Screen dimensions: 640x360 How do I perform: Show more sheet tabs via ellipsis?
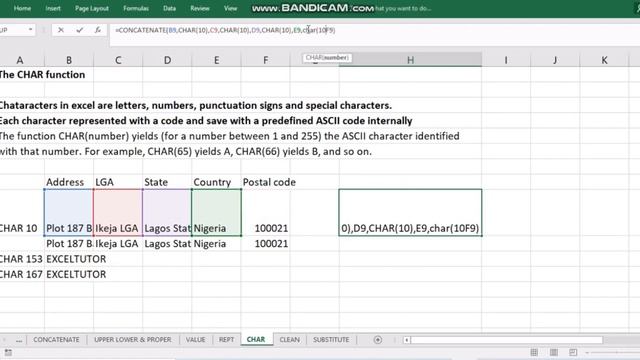[19, 340]
